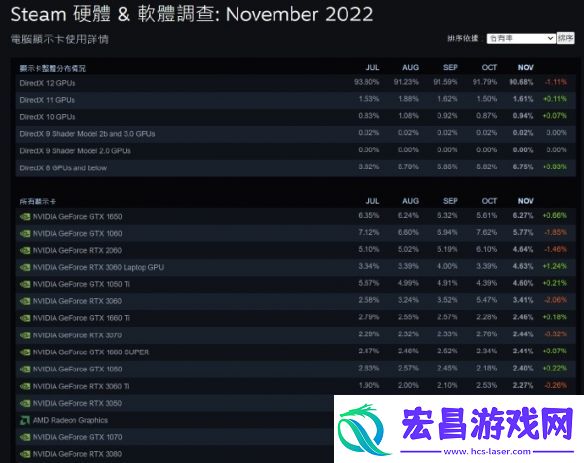Click the NVIDIA logo beside plain GeForce RTX 3060
Image resolution: width=584 pixels, height=463 pixels.
point(25,301)
